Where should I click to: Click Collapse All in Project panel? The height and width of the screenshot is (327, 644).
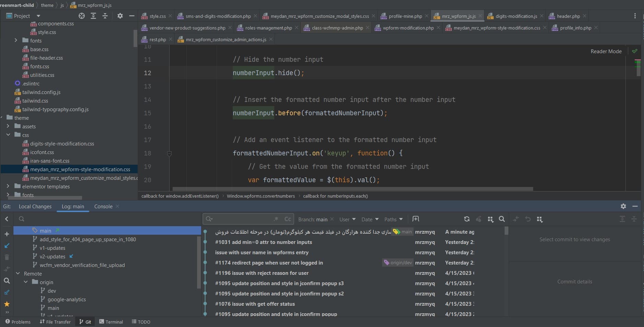point(105,16)
